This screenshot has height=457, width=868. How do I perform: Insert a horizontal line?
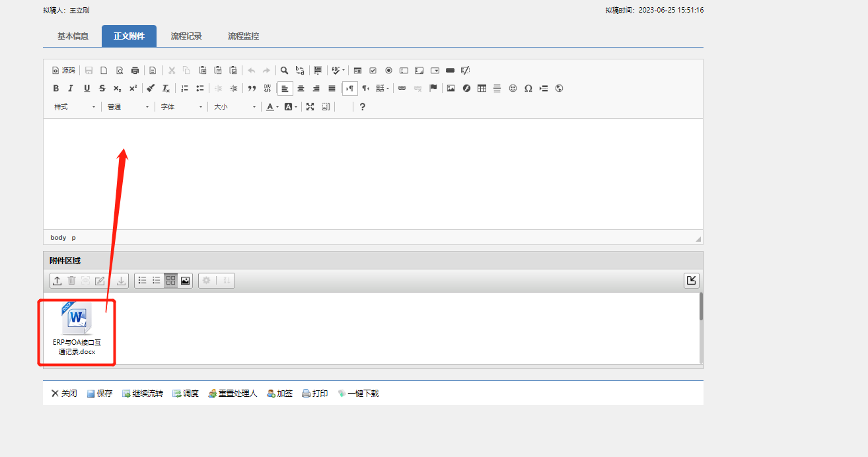[x=497, y=88]
